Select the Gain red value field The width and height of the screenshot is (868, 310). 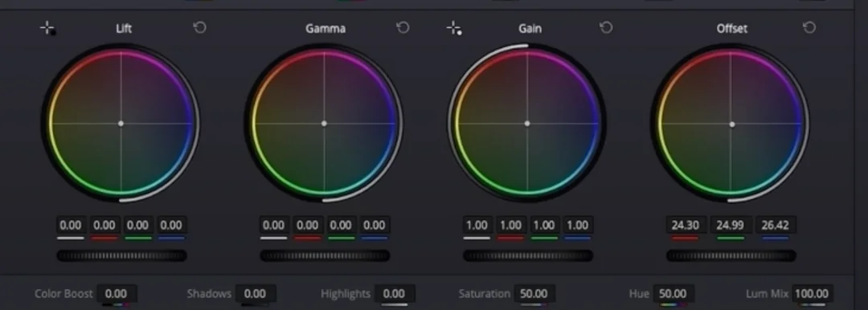click(510, 226)
